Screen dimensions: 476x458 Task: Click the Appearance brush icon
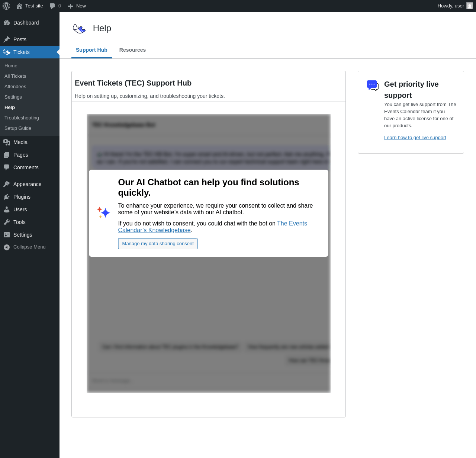[7, 184]
